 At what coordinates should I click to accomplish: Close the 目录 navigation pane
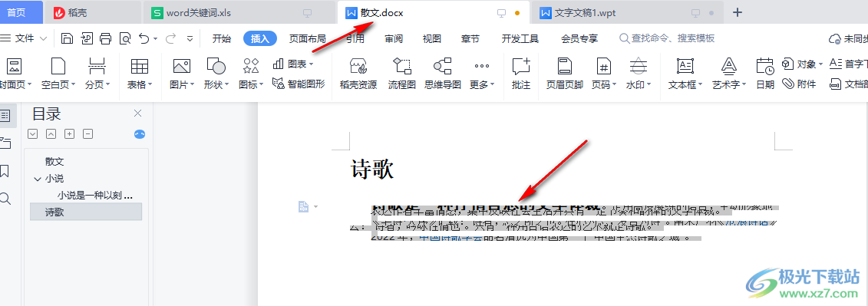pos(138,114)
